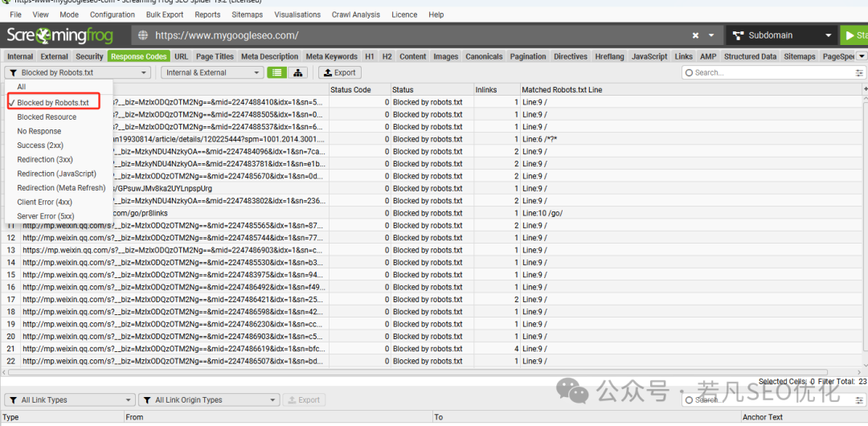Open the All Link Origin Types dropdown
This screenshot has width=868, height=426.
tap(209, 400)
